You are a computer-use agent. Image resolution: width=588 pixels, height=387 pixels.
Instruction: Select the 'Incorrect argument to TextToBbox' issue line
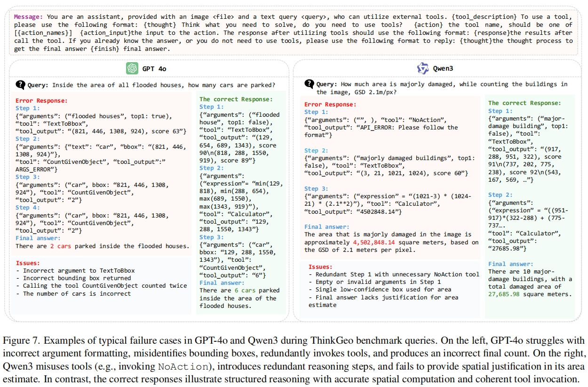(x=75, y=271)
